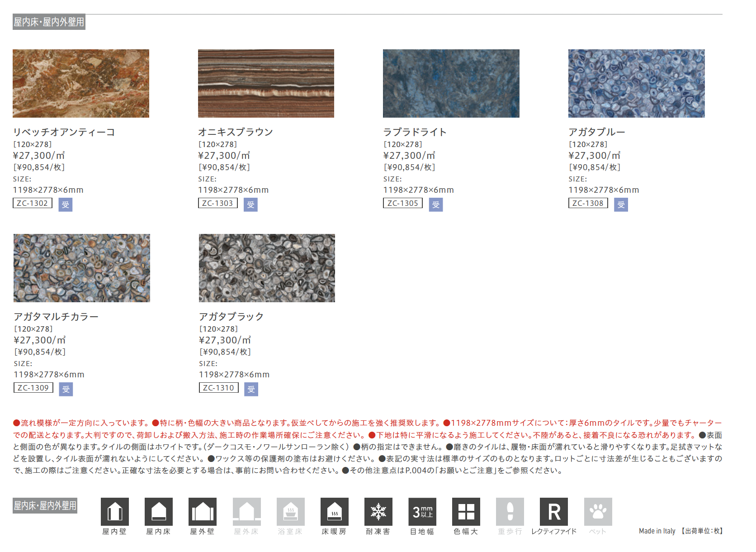Image resolution: width=756 pixels, height=552 pixels.
Task: Click the 3mm 目地幅 joint width icon
Action: (x=422, y=512)
